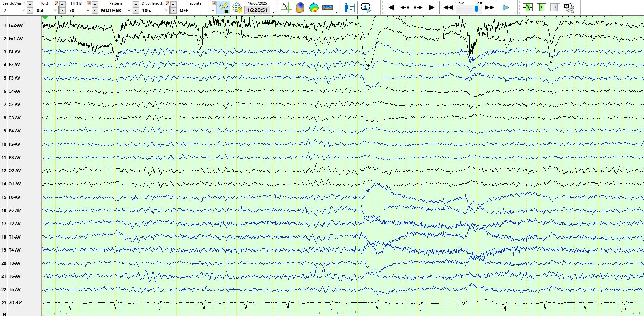Step Disp. length down
This screenshot has width=644, height=316.
click(x=173, y=10)
